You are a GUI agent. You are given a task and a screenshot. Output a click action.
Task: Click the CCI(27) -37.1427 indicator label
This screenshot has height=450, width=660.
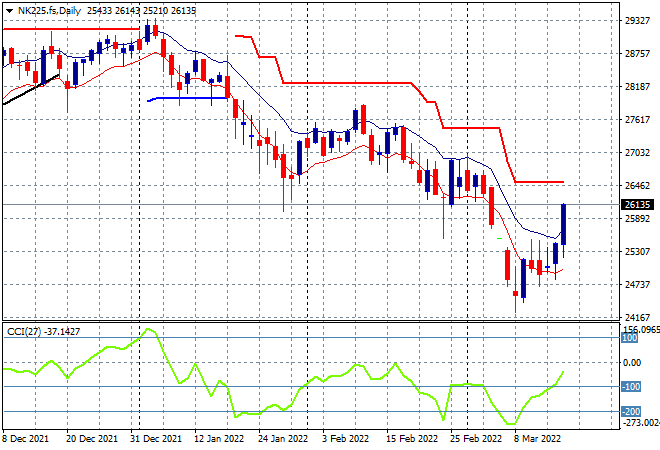coord(43,332)
